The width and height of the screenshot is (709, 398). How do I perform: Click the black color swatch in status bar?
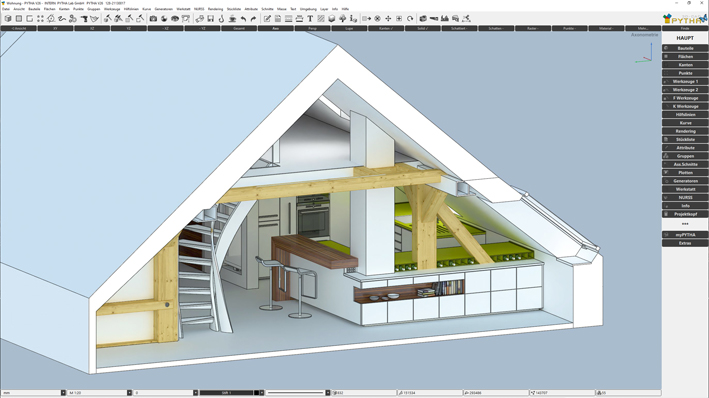(x=256, y=393)
